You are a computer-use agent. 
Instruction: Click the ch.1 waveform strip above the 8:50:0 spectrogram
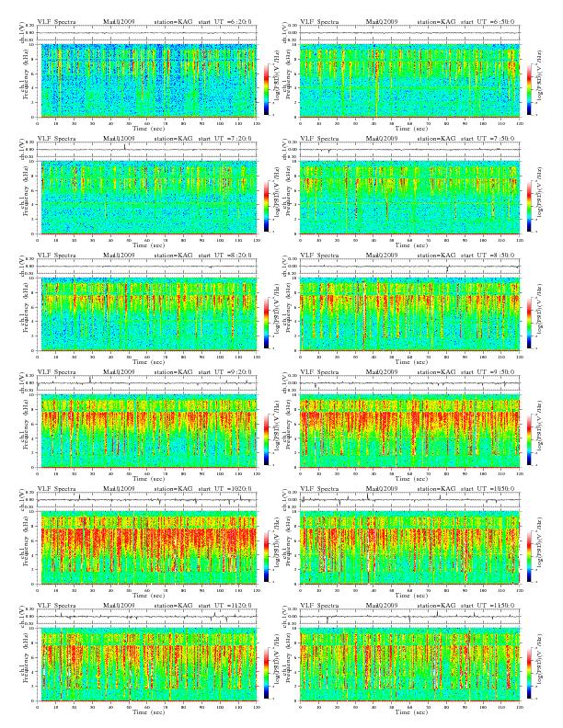pyautogui.click(x=409, y=267)
